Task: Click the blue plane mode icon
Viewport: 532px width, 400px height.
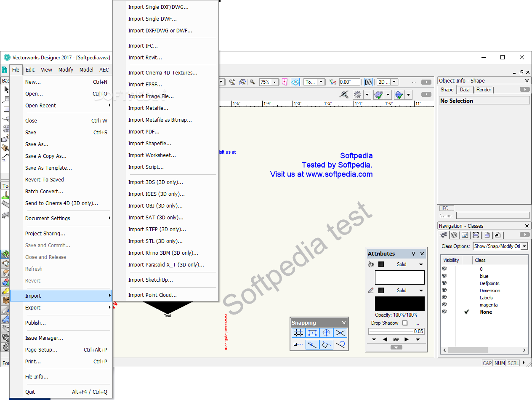Action: point(295,82)
